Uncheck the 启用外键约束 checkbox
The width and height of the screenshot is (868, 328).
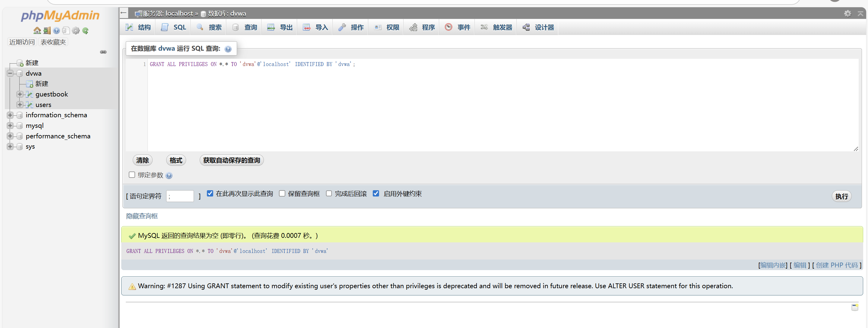coord(376,193)
